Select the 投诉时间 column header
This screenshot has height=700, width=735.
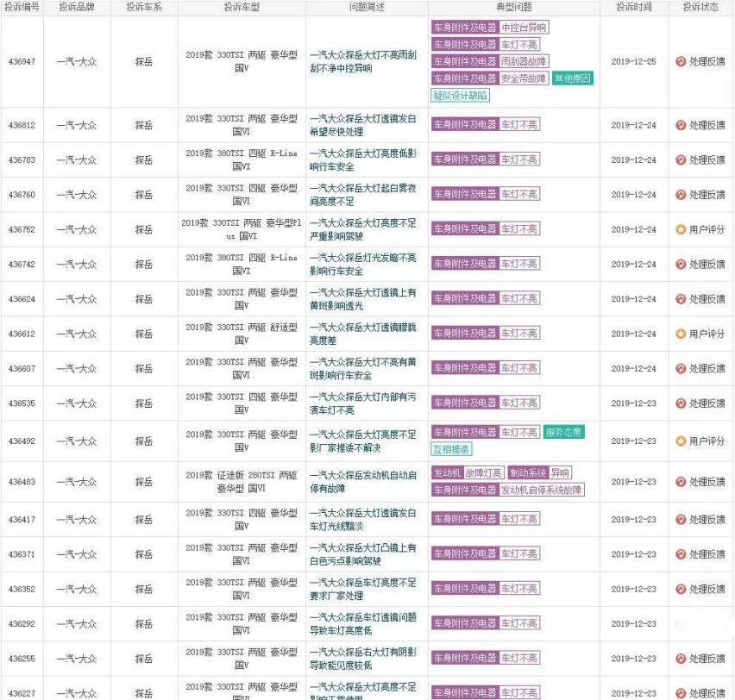(x=634, y=7)
